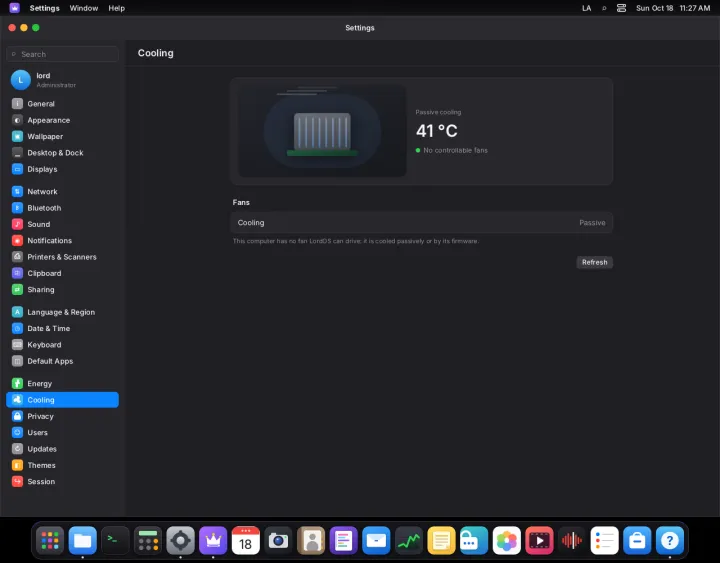Open Privacy settings

(x=62, y=416)
